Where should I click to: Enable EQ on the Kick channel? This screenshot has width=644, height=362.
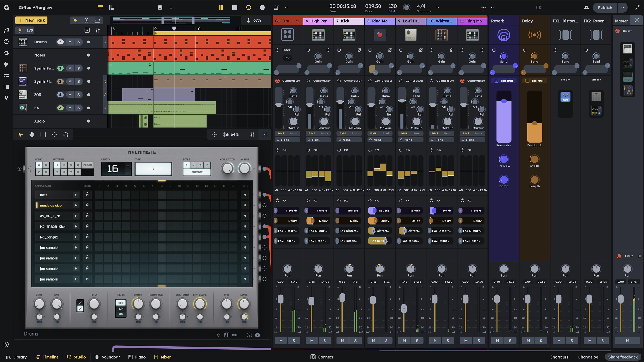click(339, 150)
